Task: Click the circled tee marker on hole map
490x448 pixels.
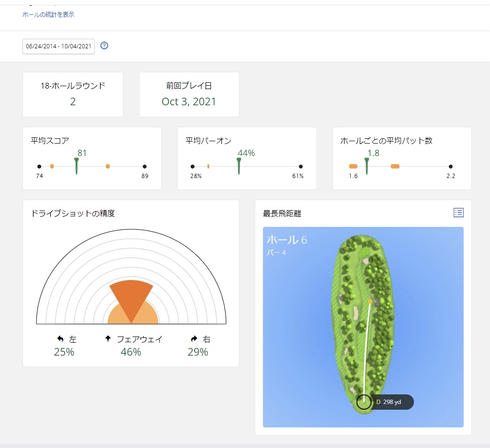Action: tap(364, 401)
